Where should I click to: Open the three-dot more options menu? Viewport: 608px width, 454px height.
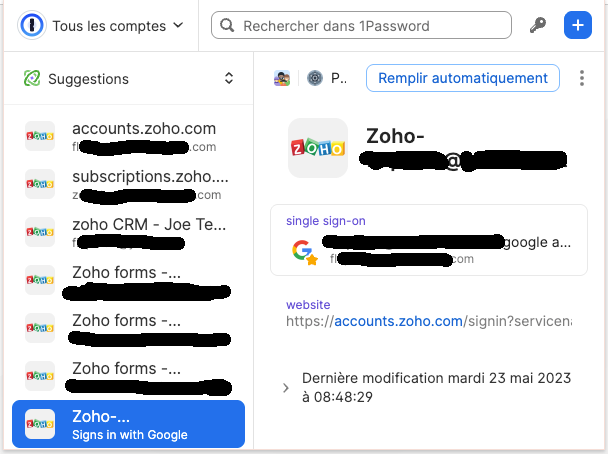click(x=582, y=78)
